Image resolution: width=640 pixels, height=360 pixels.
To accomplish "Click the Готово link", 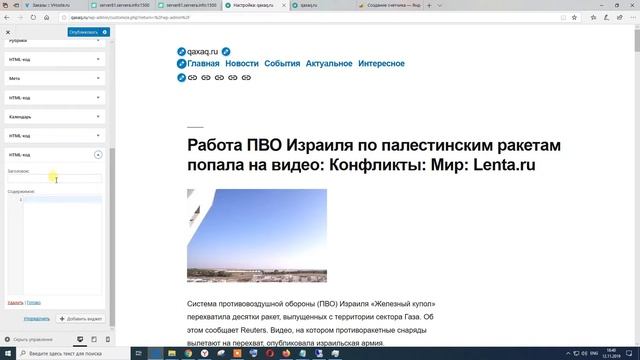I will pyautogui.click(x=33, y=303).
